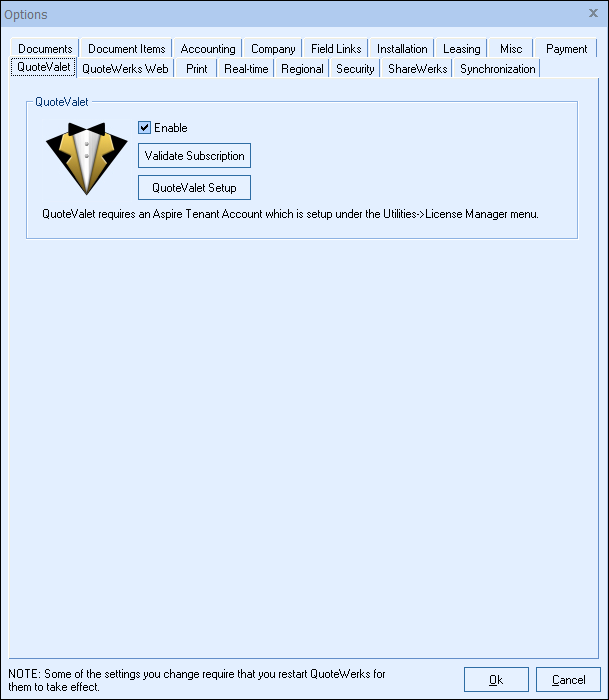Screen dimensions: 609x700
Task: Open the Document Items tab
Action: click(127, 49)
